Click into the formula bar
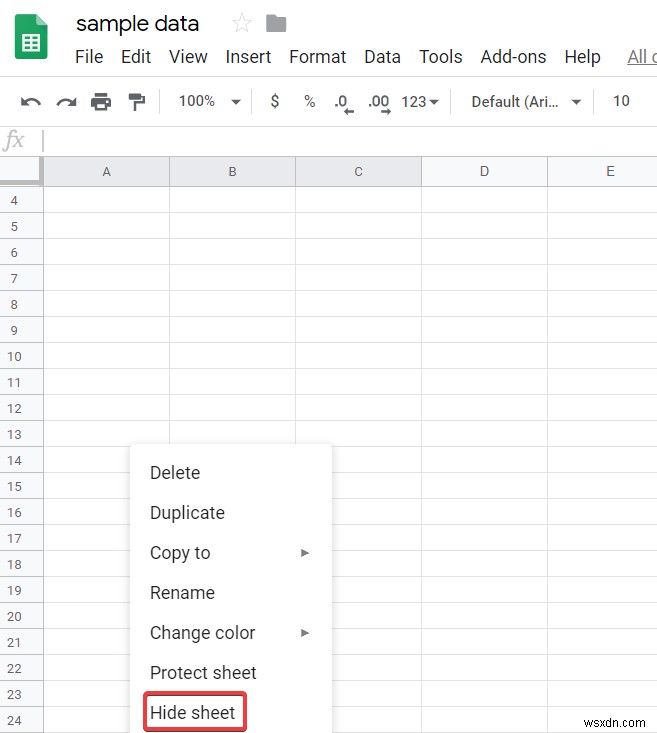Image resolution: width=657 pixels, height=733 pixels. click(348, 141)
